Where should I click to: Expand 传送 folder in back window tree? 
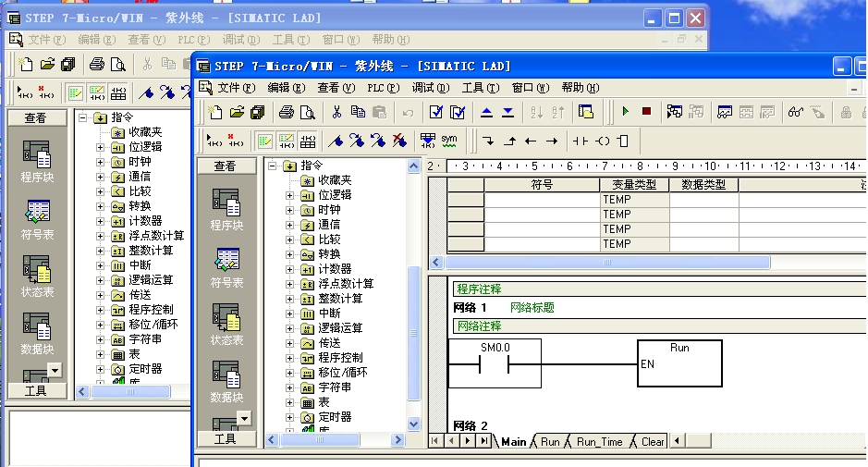coord(100,295)
